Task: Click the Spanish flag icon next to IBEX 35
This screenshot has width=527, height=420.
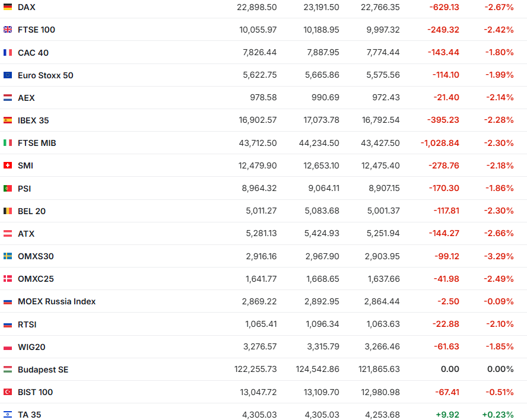Action: coord(8,120)
